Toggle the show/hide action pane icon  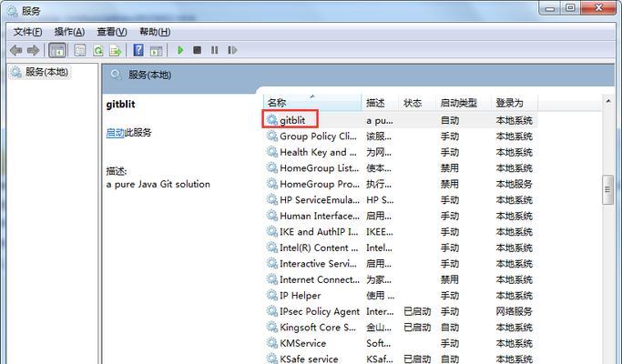(156, 50)
